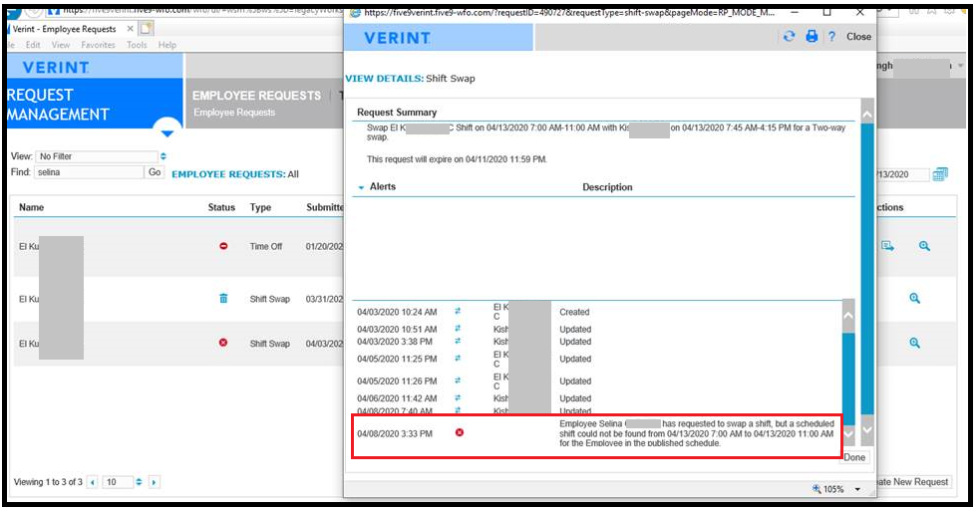
Task: Go to next page of results
Action: (154, 482)
